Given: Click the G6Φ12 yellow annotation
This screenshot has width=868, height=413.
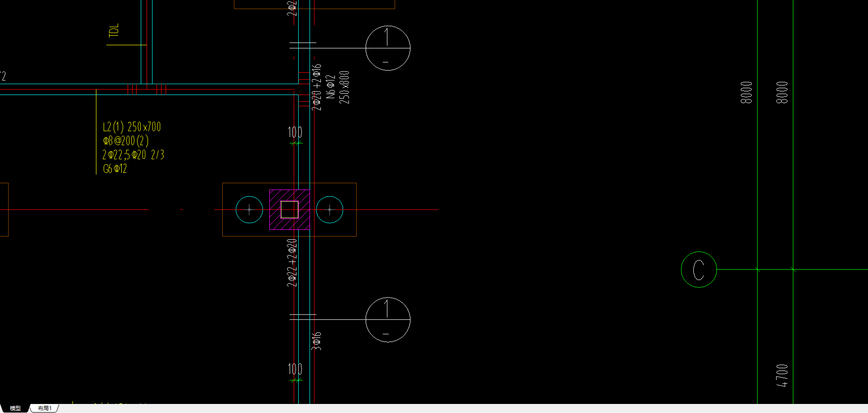Looking at the screenshot, I should click(x=115, y=169).
